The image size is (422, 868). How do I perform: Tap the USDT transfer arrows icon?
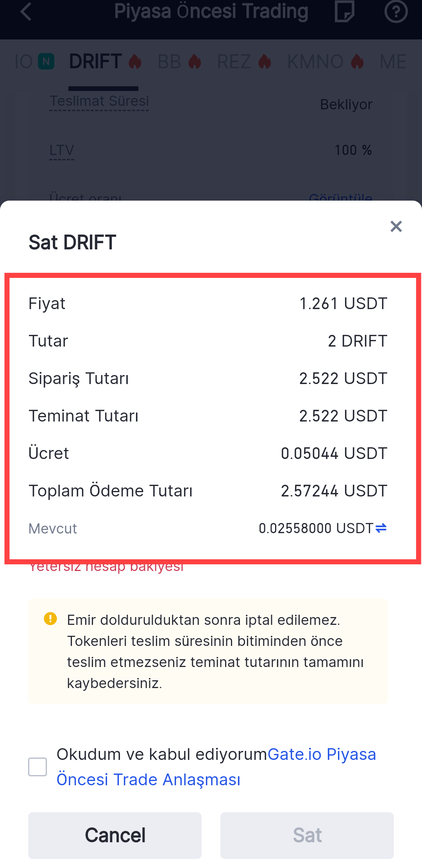[381, 528]
